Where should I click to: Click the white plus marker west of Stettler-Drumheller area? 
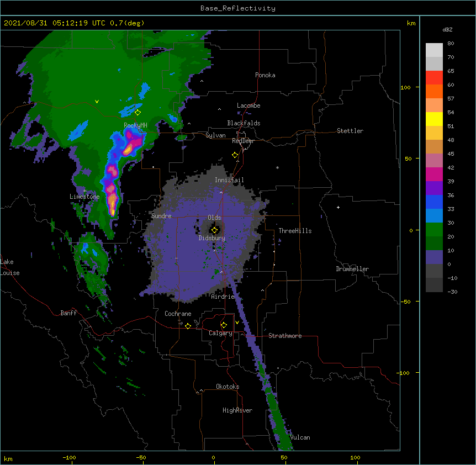pyautogui.click(x=338, y=207)
